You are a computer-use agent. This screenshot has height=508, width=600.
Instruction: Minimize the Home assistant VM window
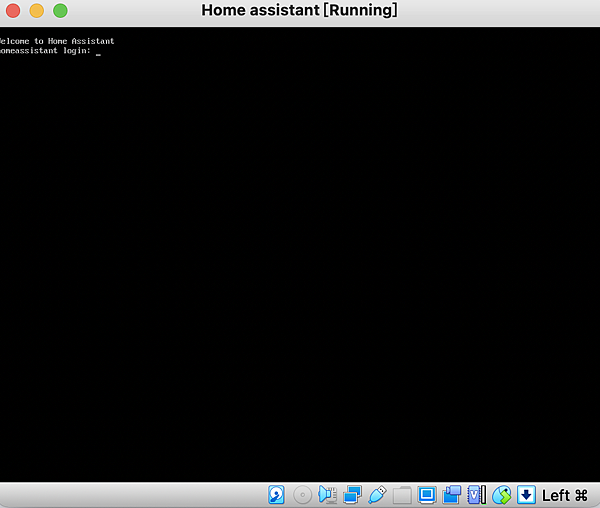pos(37,10)
